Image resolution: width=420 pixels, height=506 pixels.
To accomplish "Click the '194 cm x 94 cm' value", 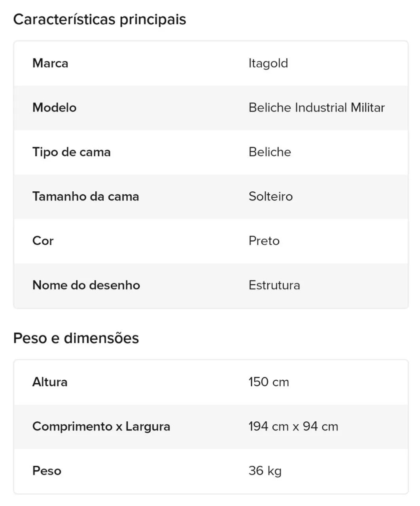I will click(x=293, y=427).
